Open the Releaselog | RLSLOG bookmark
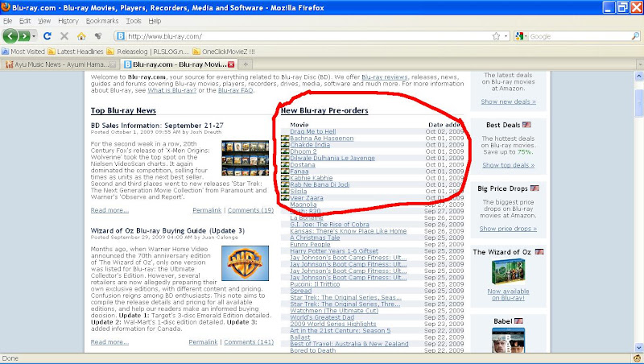The width and height of the screenshot is (644, 364). coord(148,52)
